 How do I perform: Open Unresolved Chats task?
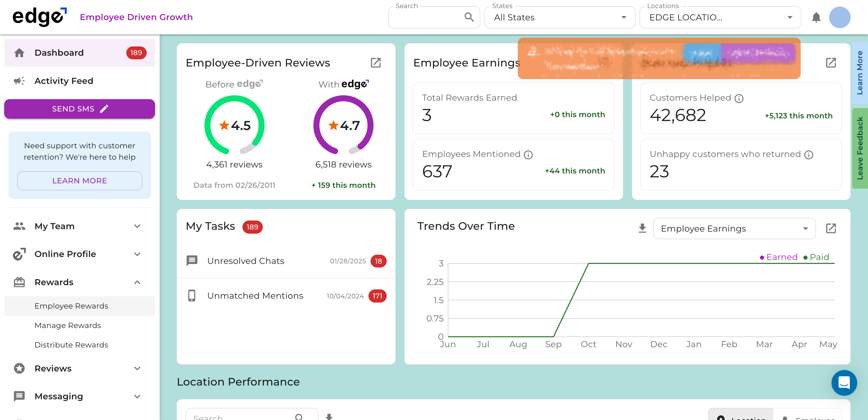(286, 261)
